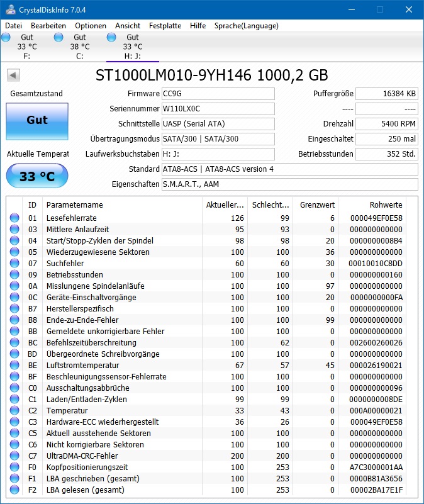Select the H: J: drive tab
This screenshot has width=424, height=504.
pos(133,47)
